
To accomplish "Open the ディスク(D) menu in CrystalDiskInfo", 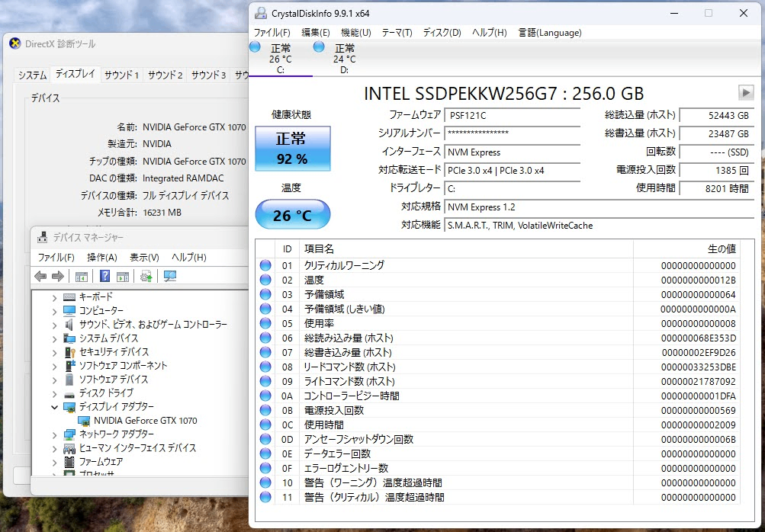I will tap(442, 33).
